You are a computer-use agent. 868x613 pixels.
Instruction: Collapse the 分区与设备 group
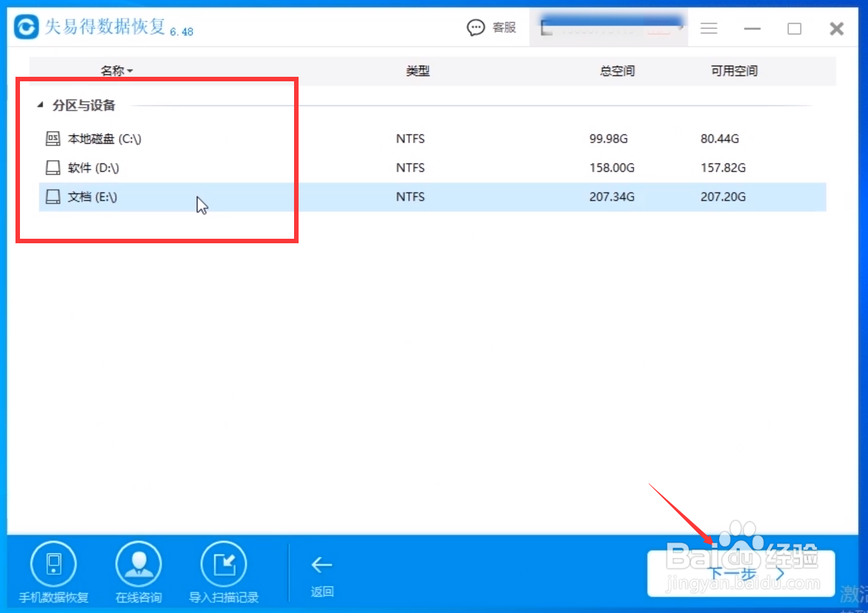pos(40,105)
